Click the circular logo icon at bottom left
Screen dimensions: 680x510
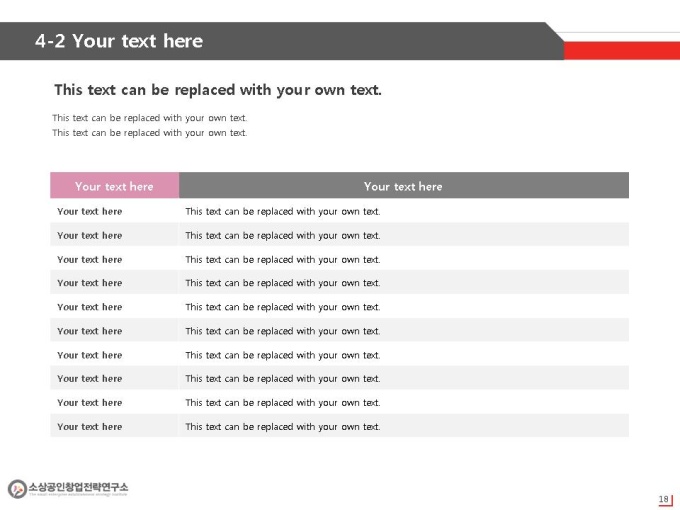(17, 489)
